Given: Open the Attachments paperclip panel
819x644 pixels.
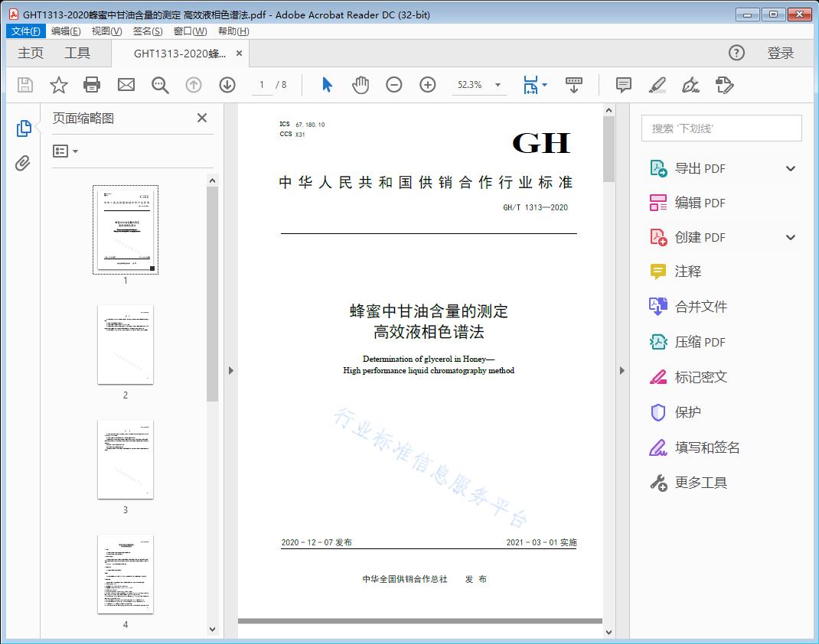Looking at the screenshot, I should click(x=23, y=163).
